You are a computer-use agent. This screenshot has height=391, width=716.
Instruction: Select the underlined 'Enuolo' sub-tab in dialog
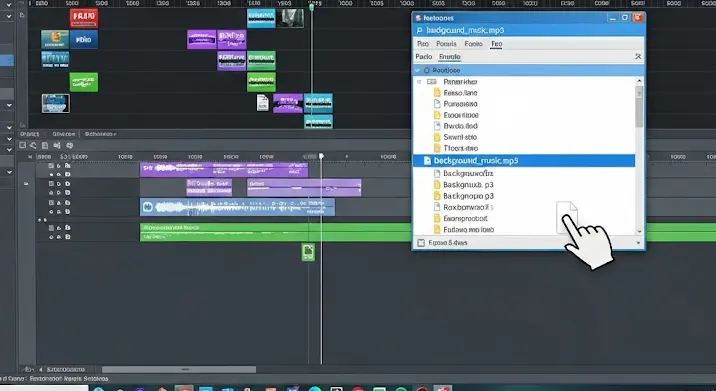450,57
